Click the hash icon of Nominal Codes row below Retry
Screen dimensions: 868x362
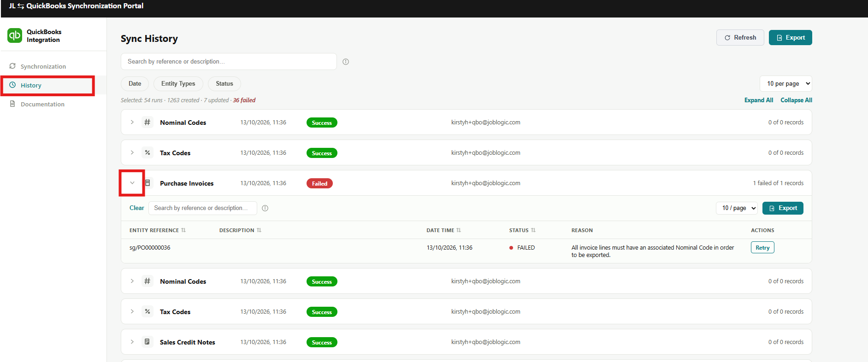pyautogui.click(x=148, y=281)
